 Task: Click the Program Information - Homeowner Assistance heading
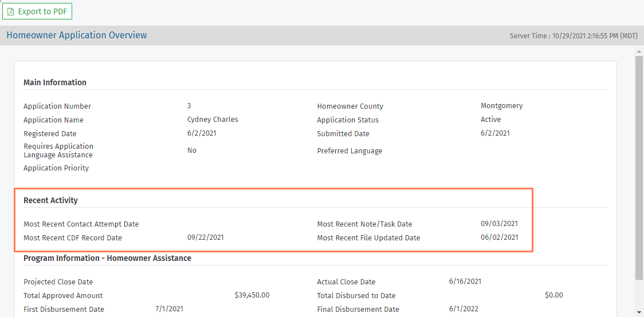pos(107,258)
